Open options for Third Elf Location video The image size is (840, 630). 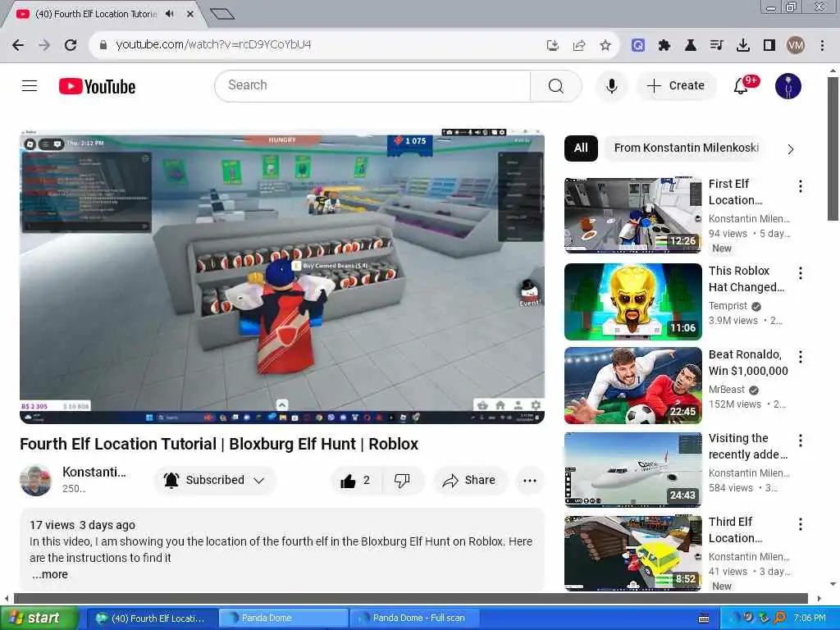[x=801, y=524]
